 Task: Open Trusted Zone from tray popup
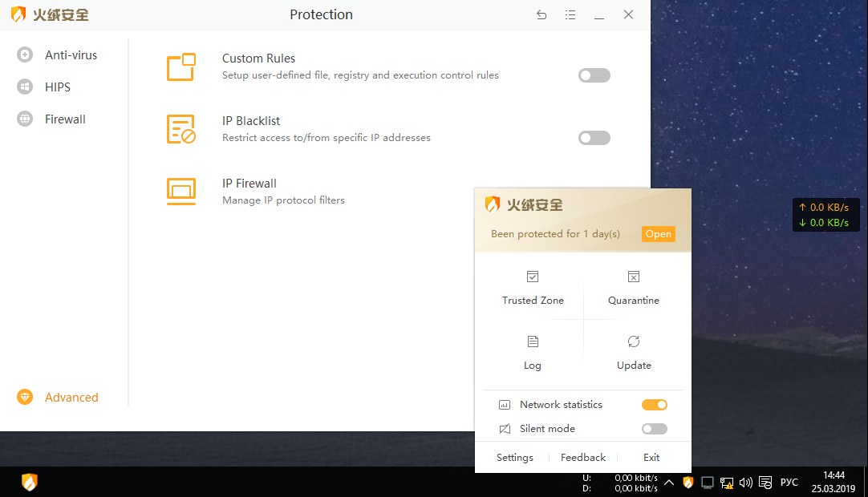(x=533, y=301)
